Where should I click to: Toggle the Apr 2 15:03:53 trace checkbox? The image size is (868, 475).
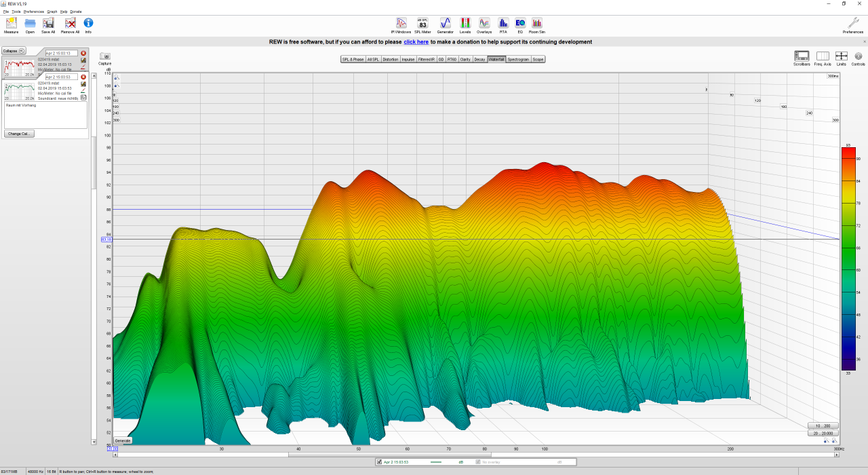pyautogui.click(x=380, y=462)
